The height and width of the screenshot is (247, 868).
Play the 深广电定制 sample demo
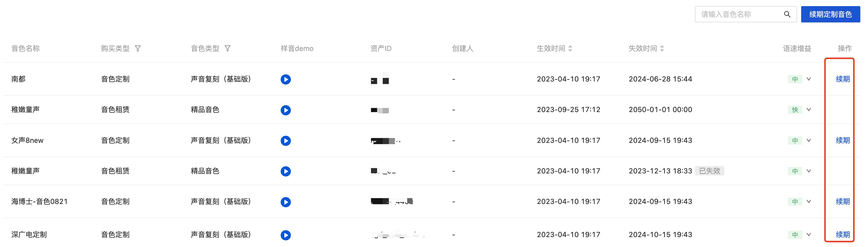286,235
